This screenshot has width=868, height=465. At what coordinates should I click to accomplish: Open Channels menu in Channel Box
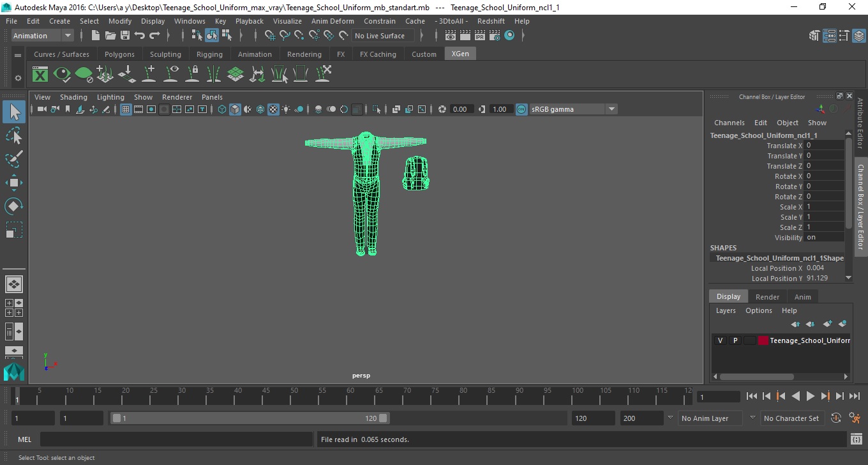click(x=729, y=123)
